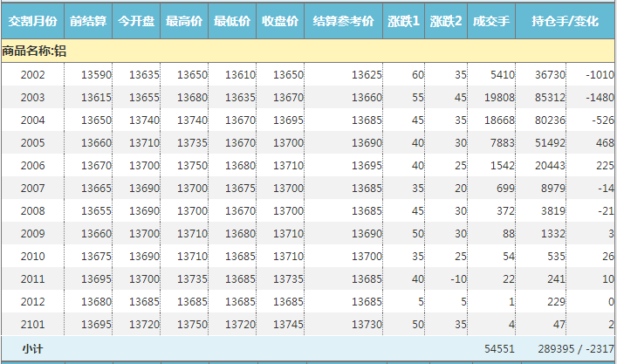Click the 最低价 header cell
Image resolution: width=617 pixels, height=364 pixels.
(x=232, y=20)
